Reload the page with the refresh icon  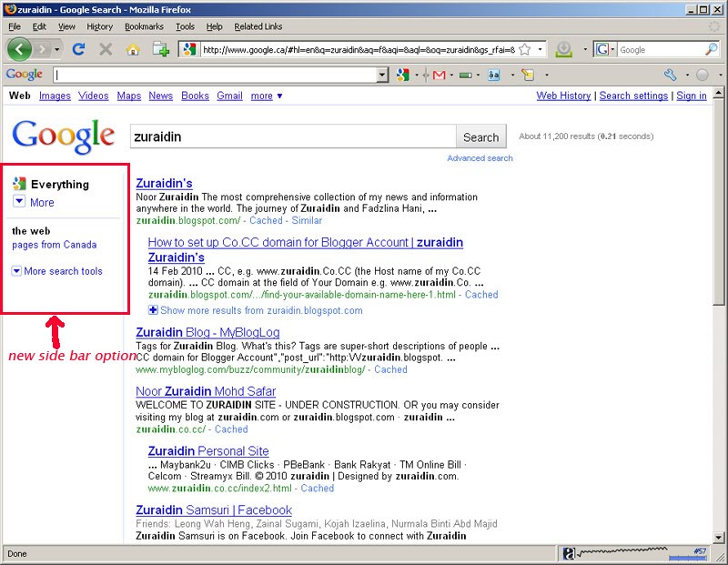(79, 49)
